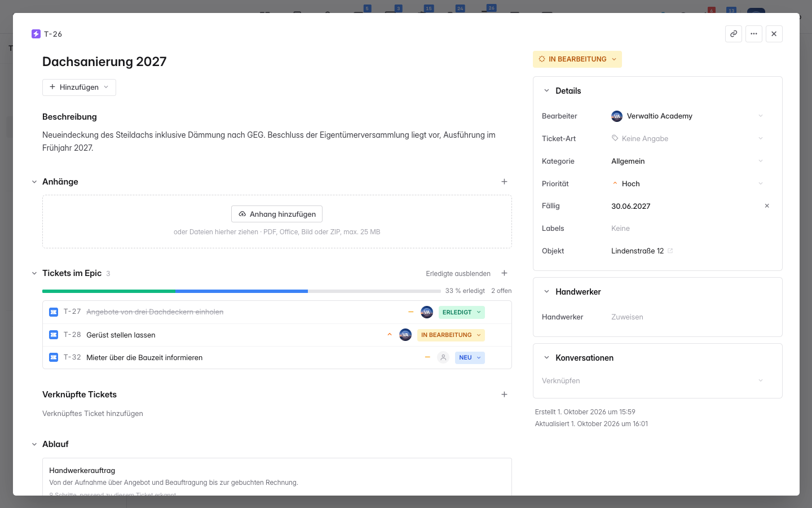
Task: Click the unassigned person icon on T-32
Action: click(x=443, y=357)
